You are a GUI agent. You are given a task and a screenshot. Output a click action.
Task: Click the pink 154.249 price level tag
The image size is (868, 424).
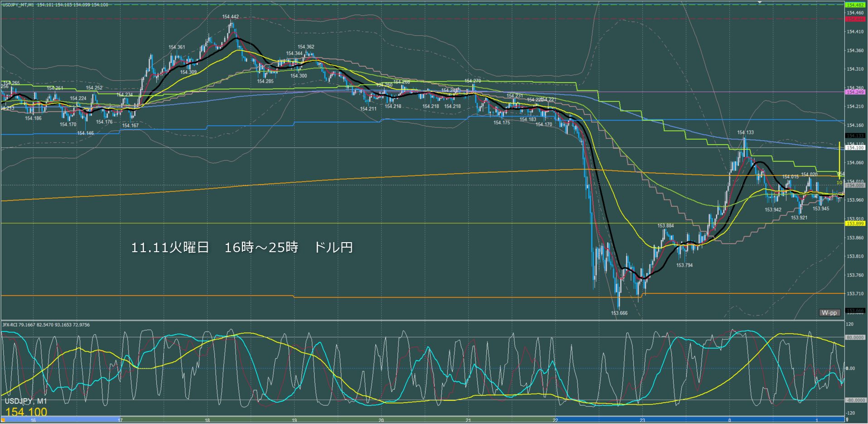pos(855,92)
